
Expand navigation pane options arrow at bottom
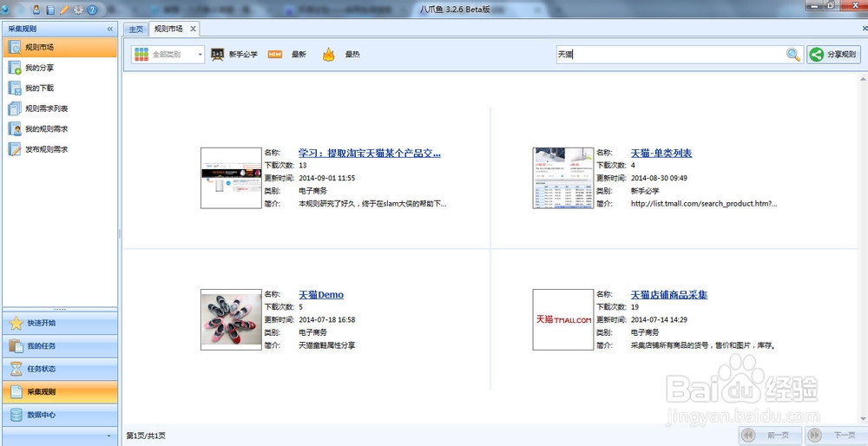pyautogui.click(x=108, y=436)
